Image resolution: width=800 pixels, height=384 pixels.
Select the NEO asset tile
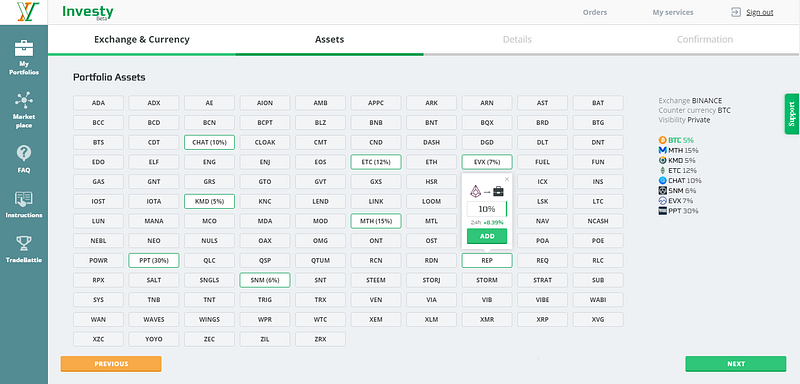coord(154,241)
